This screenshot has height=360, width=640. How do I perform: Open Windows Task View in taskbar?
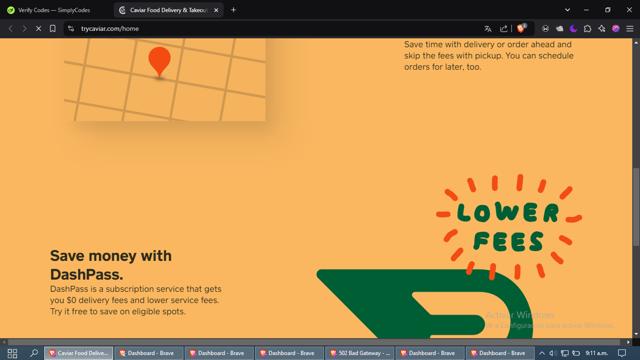point(12,353)
